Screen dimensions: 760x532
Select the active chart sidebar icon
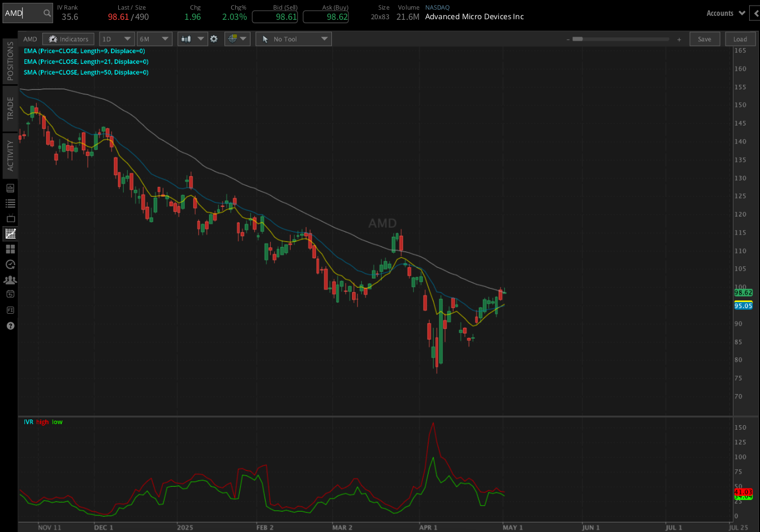pyautogui.click(x=10, y=233)
